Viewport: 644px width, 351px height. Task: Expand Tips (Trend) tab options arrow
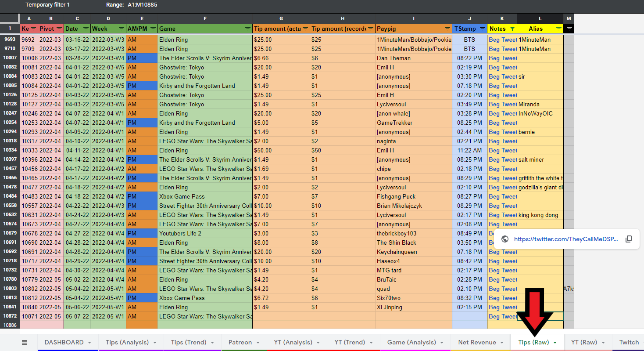click(213, 343)
